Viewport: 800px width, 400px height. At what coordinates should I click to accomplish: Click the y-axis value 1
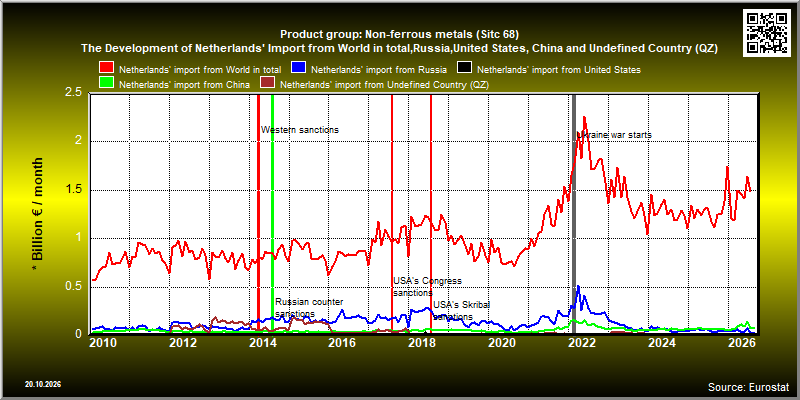tap(81, 238)
